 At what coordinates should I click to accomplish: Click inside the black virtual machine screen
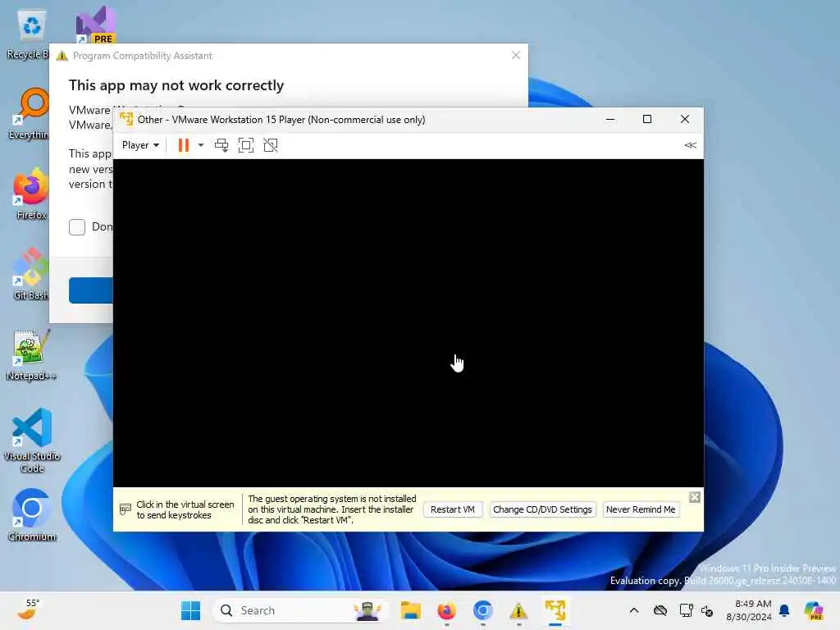[409, 323]
